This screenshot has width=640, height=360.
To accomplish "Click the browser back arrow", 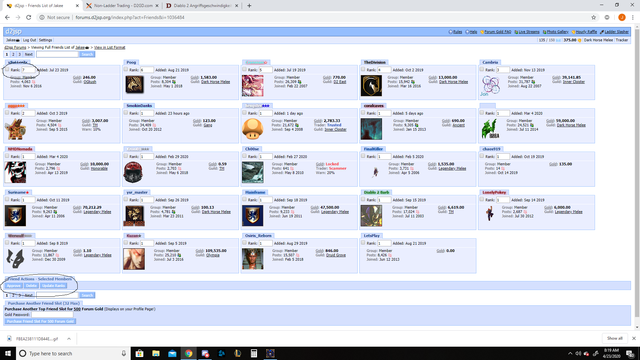I will tap(7, 17).
